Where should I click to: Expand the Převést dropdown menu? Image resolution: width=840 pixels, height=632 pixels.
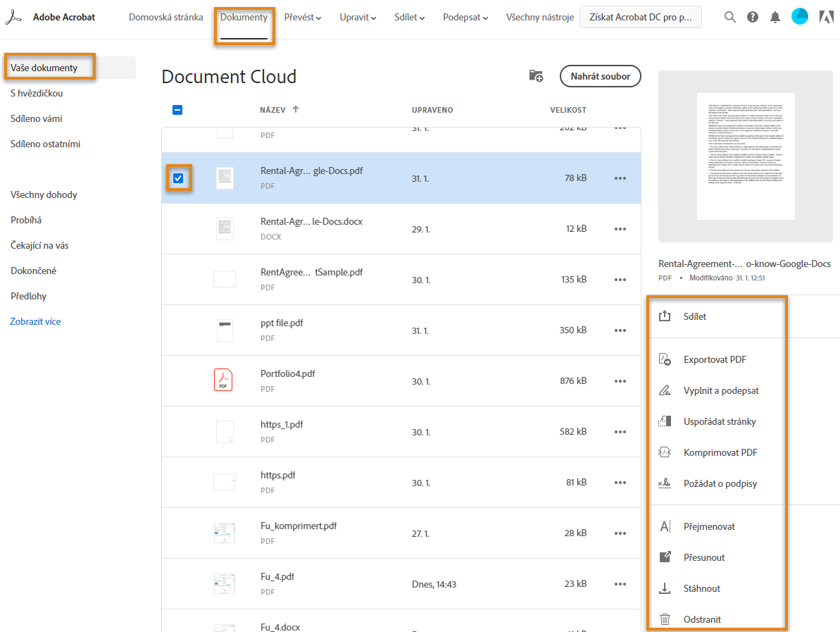303,17
